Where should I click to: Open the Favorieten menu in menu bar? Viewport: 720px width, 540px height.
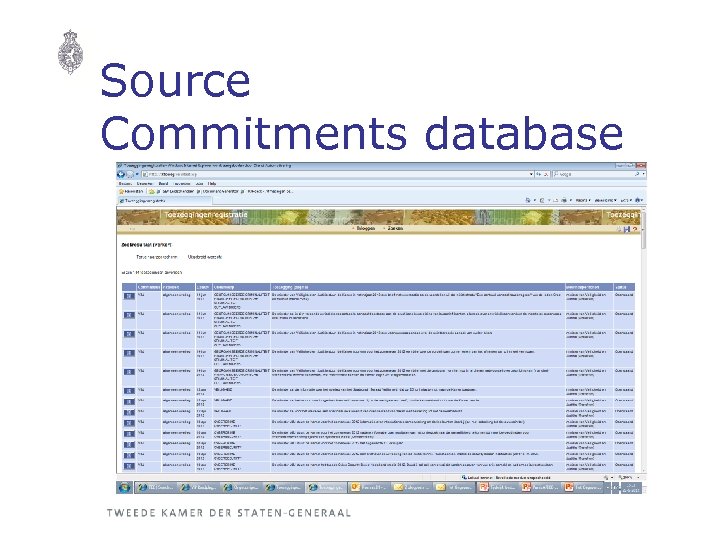pyautogui.click(x=182, y=183)
